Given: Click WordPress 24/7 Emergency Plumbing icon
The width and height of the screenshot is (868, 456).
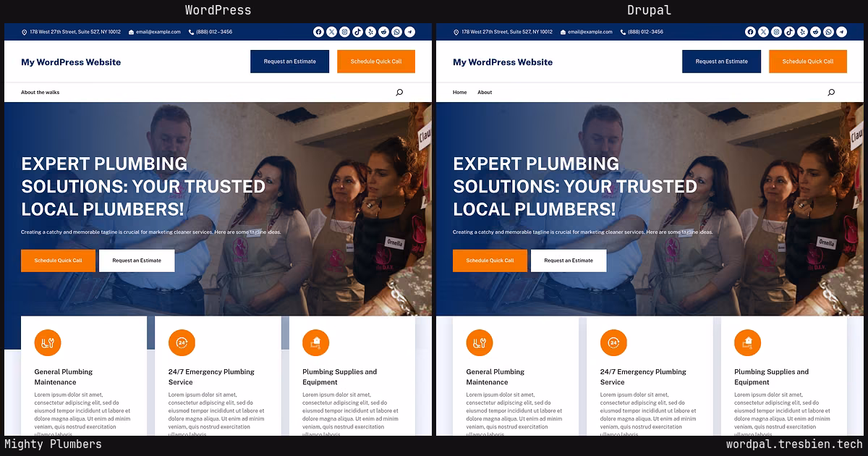Looking at the screenshot, I should click(x=182, y=342).
